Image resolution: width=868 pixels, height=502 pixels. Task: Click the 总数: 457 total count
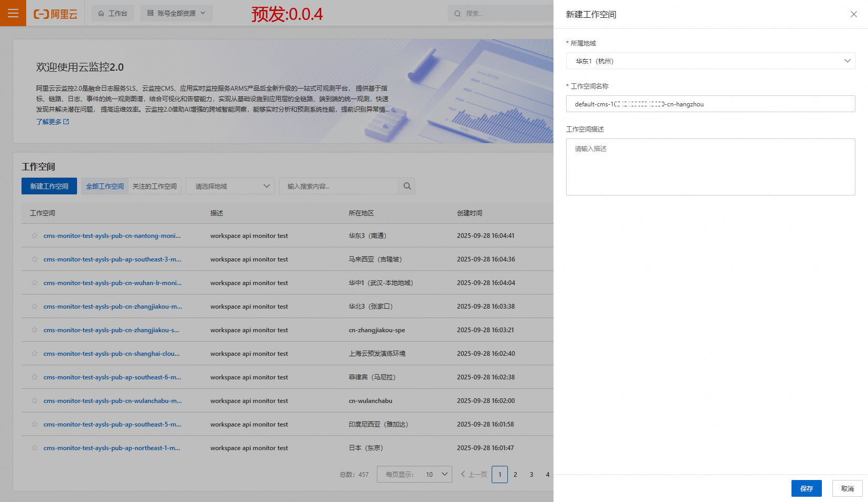(x=354, y=475)
